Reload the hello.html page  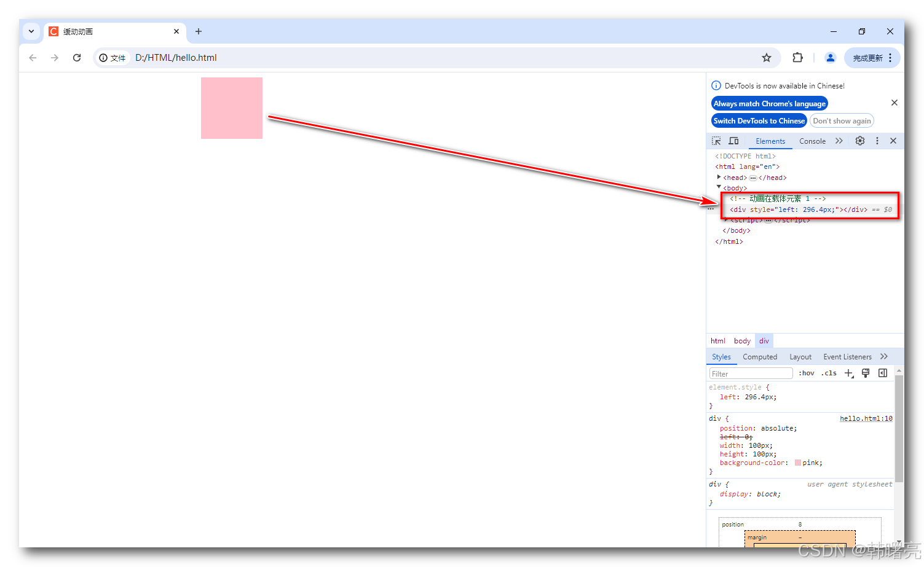[x=77, y=58]
